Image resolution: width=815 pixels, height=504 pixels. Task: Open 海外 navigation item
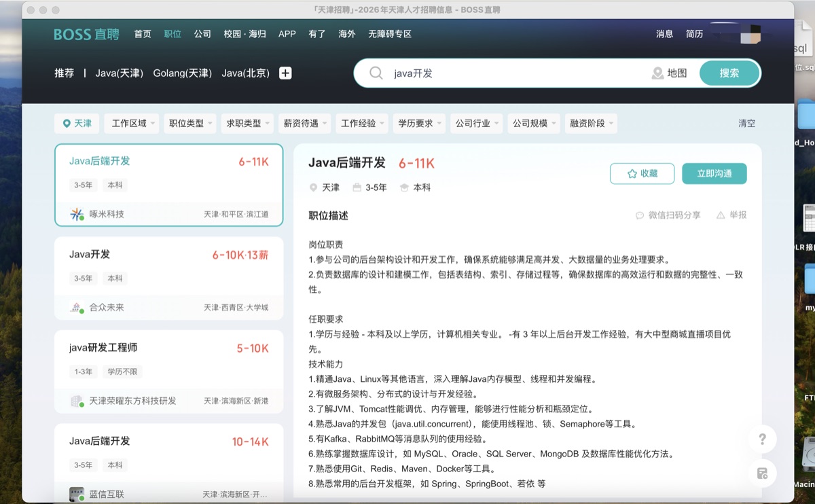point(347,34)
